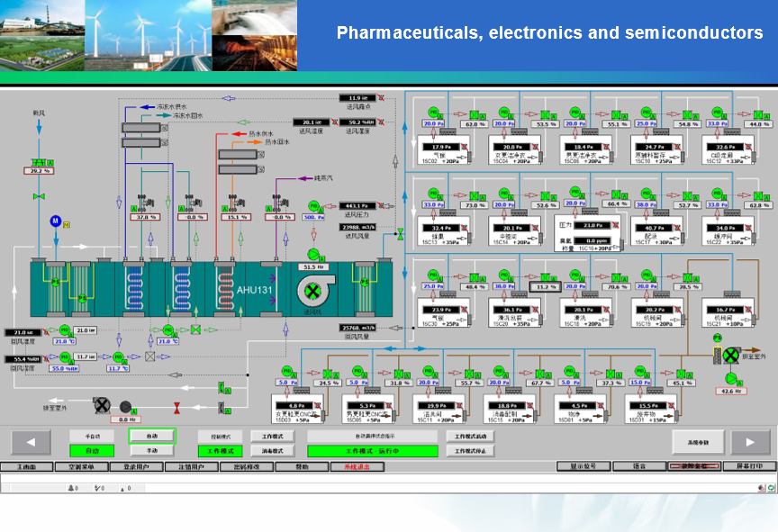Click the 29.2 % fresh air damper value
The width and height of the screenshot is (778, 532).
tap(40, 171)
